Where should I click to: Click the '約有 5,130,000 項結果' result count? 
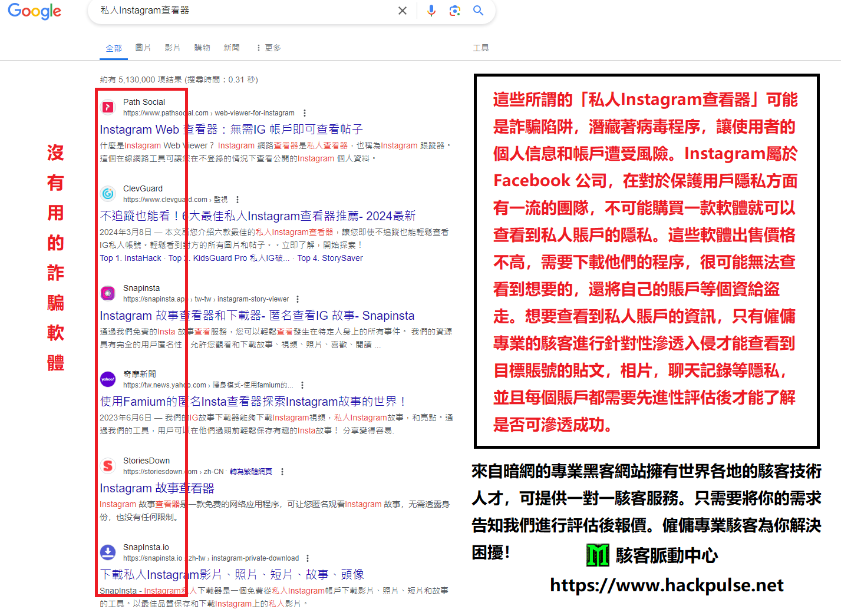point(141,80)
